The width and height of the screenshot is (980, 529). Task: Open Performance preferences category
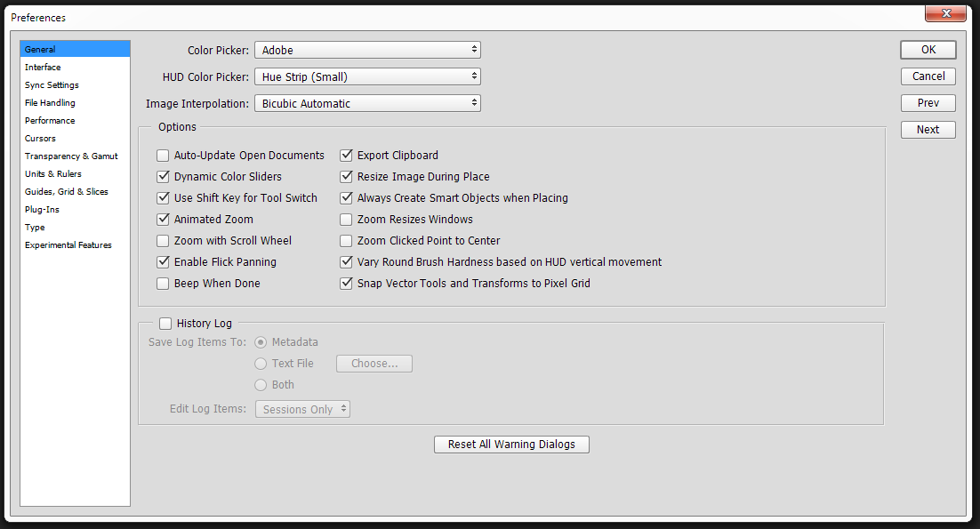click(x=50, y=121)
